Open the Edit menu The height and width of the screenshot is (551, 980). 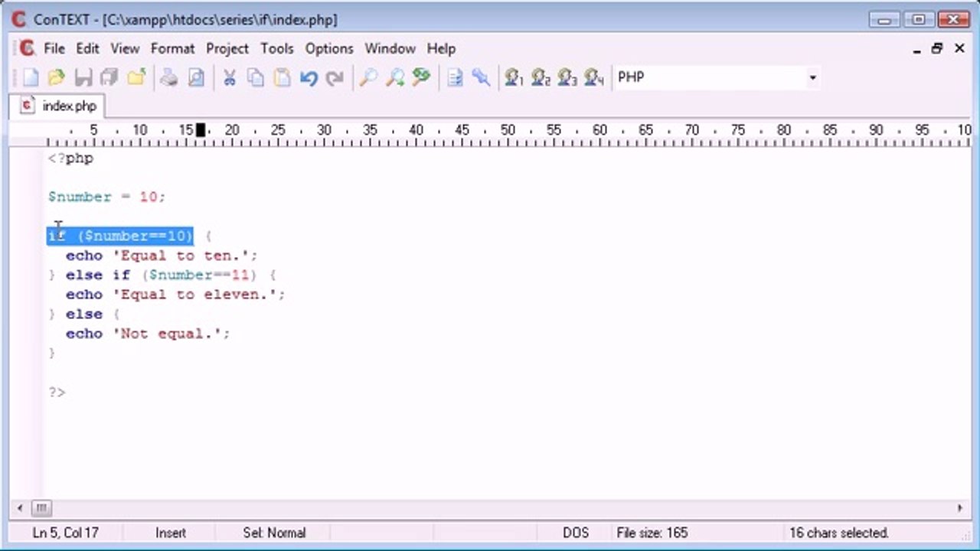tap(87, 48)
